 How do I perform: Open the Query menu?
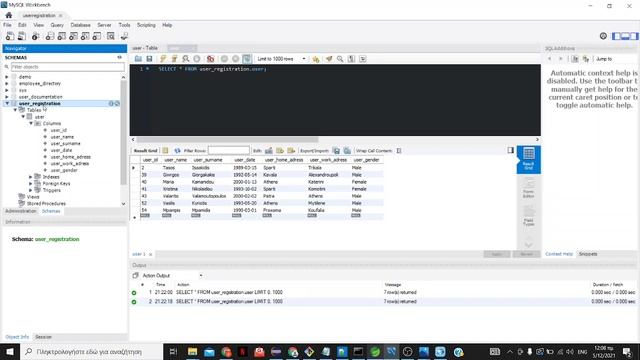point(57,25)
